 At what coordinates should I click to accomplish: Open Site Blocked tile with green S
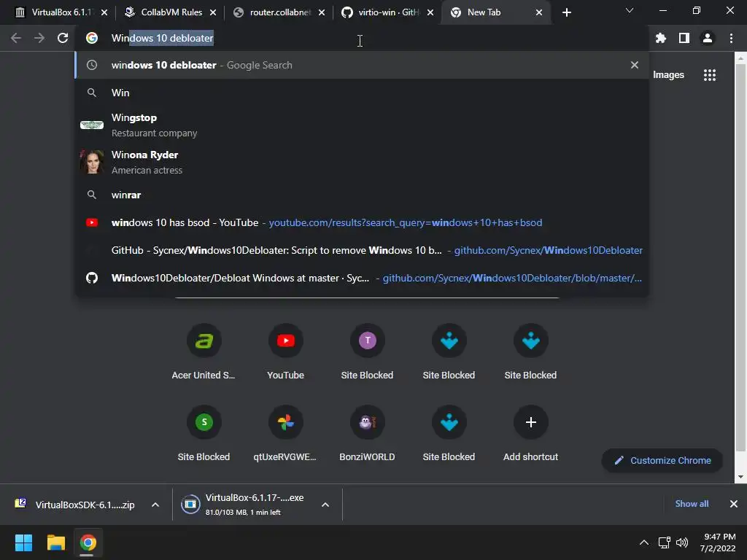pos(204,434)
